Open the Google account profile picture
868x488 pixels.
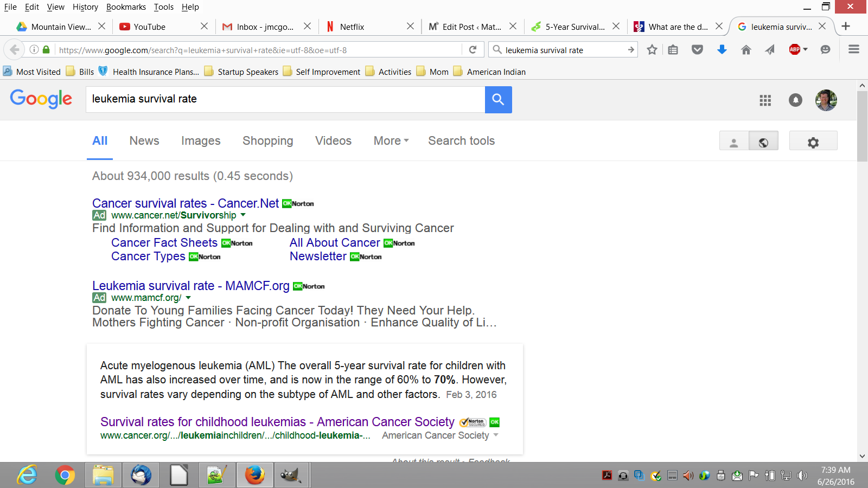coord(826,100)
